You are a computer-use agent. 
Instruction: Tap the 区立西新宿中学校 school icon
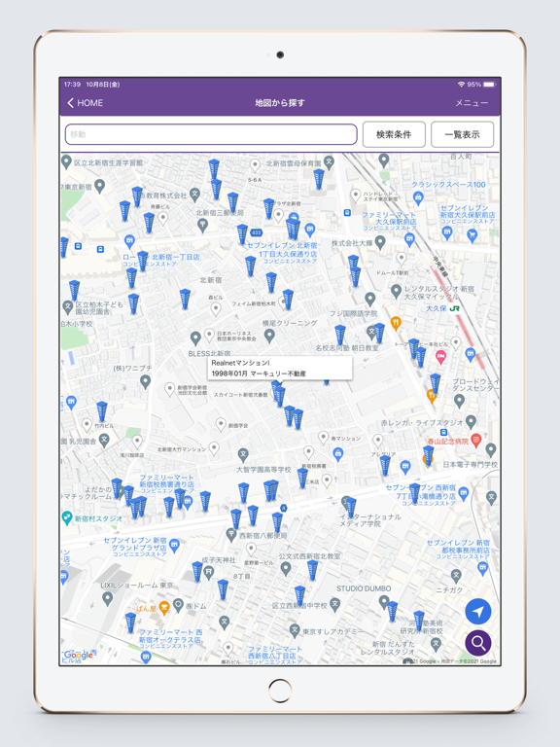335,605
